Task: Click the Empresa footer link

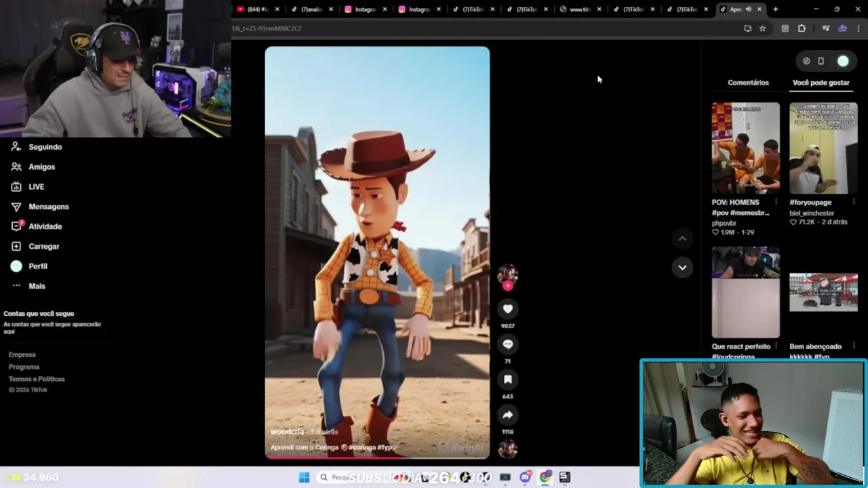Action: click(x=22, y=355)
